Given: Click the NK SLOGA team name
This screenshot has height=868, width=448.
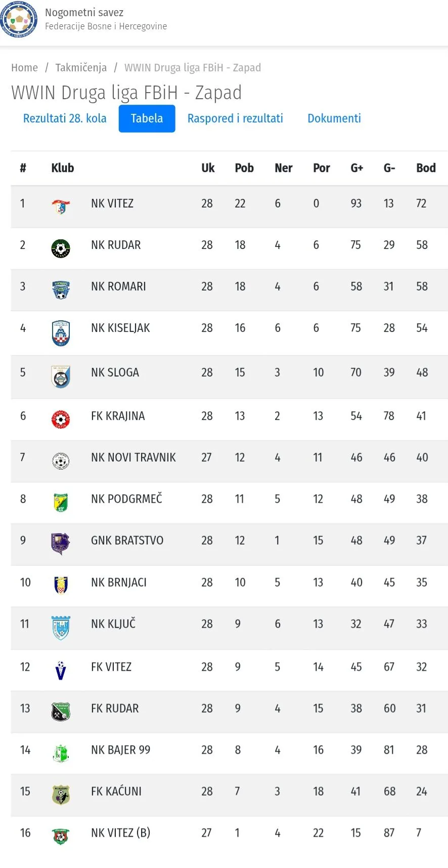Looking at the screenshot, I should pyautogui.click(x=115, y=373).
